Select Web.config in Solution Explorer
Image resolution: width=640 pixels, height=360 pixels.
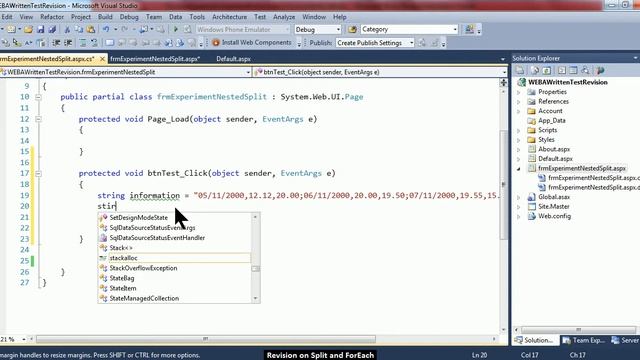(x=554, y=216)
